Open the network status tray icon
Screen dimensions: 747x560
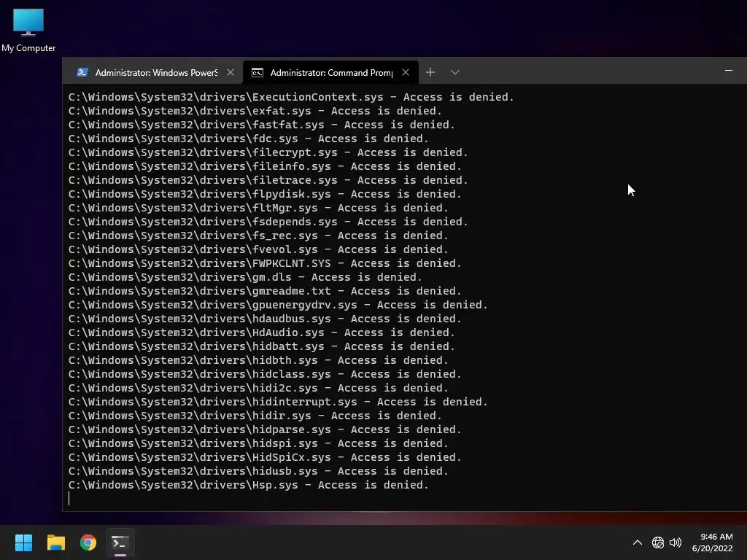[x=658, y=542]
